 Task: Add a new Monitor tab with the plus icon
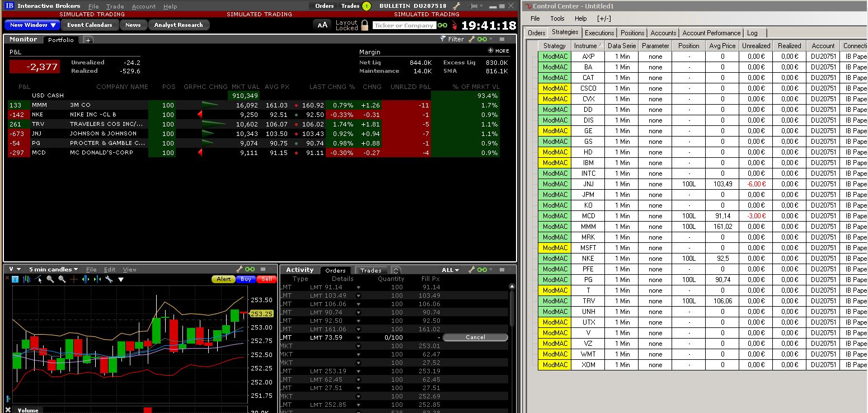[88, 40]
